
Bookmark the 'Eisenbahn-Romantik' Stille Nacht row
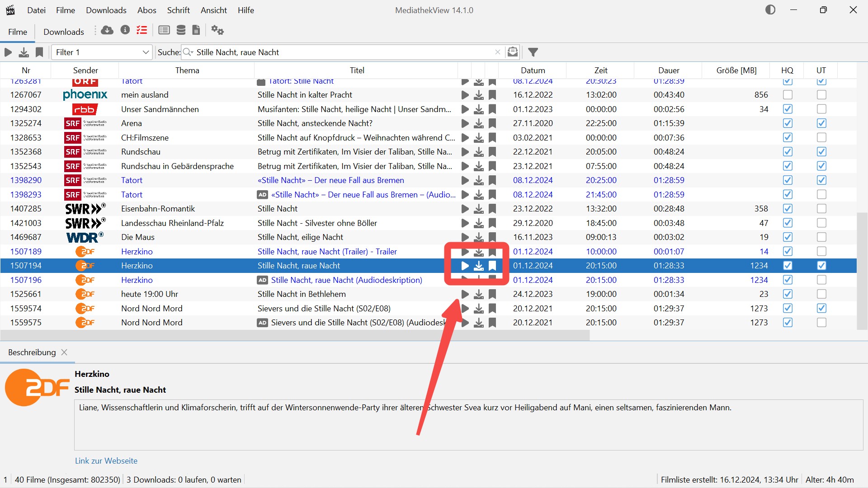(x=492, y=209)
